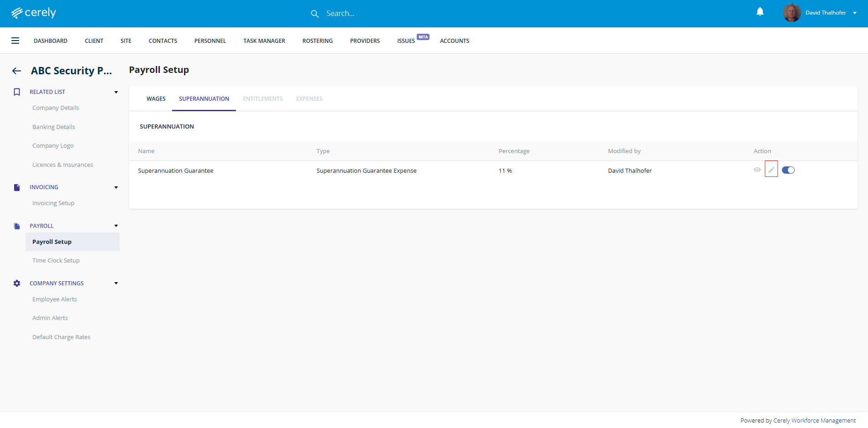Open Time Clock Setup link
This screenshot has width=868, height=428.
pyautogui.click(x=56, y=261)
